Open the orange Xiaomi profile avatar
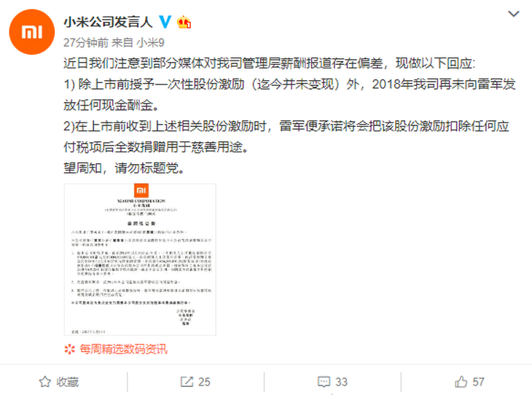 (x=32, y=32)
